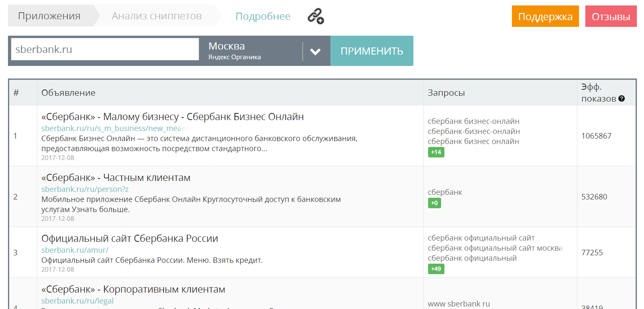Click the help icon beside Эфф. показов
Viewport: 644px width, 309px height.
tap(621, 99)
